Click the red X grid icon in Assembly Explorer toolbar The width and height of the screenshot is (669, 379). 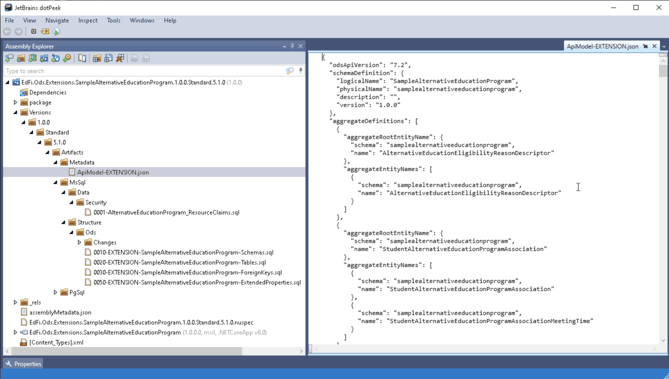click(x=120, y=58)
